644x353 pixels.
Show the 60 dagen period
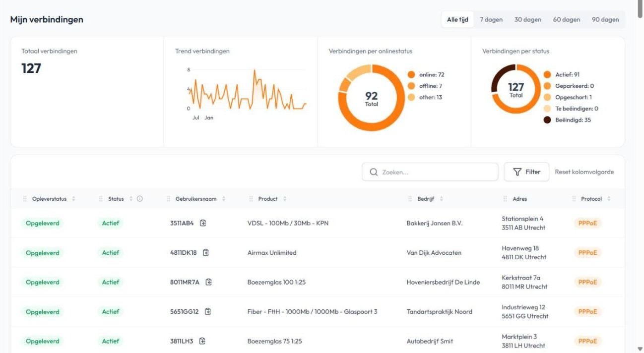point(567,20)
